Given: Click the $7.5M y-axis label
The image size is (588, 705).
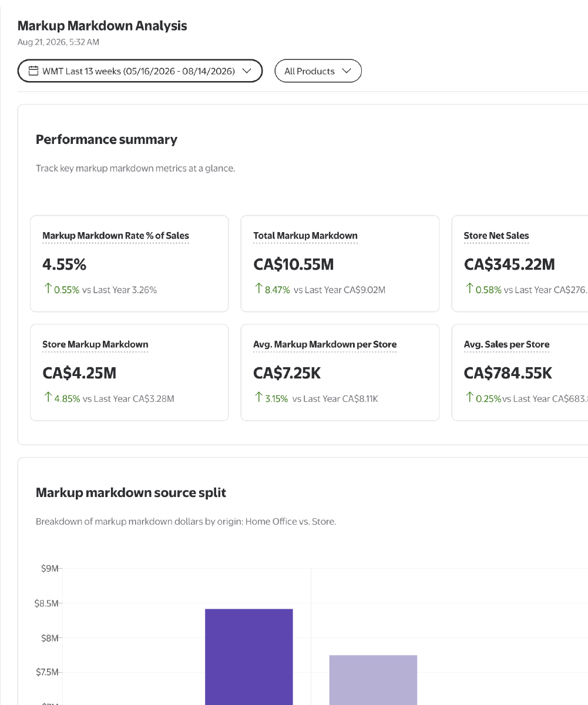Looking at the screenshot, I should tap(46, 672).
